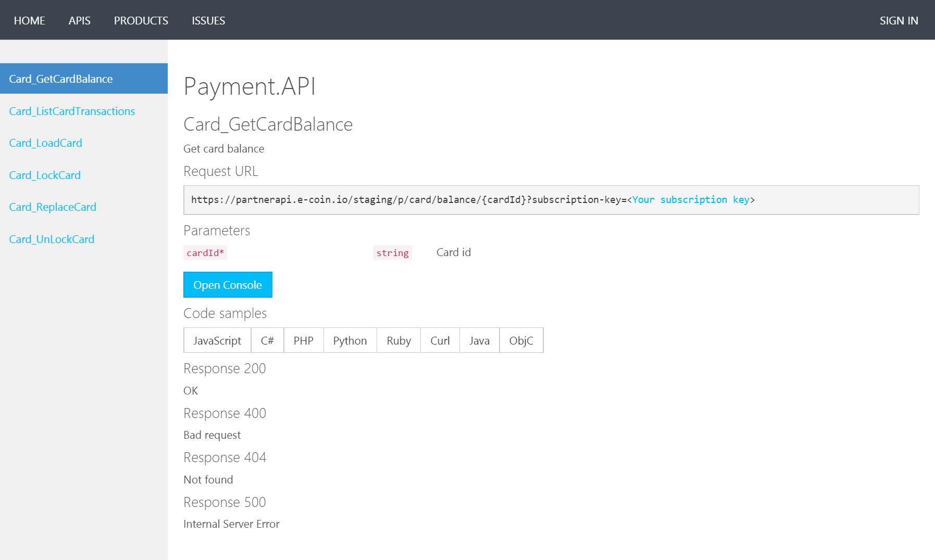Viewport: 935px width, 560px height.
Task: Select the Python code sample tab
Action: pos(350,340)
